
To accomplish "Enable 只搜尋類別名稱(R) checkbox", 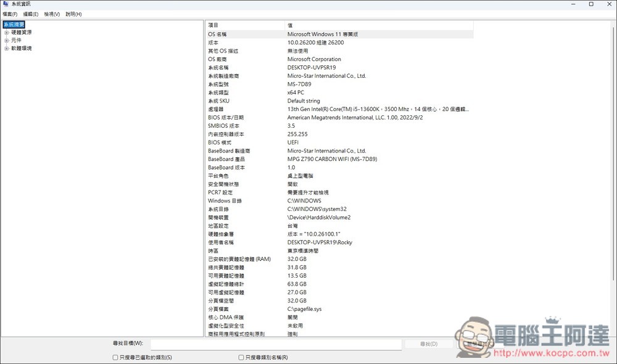I will coord(241,357).
